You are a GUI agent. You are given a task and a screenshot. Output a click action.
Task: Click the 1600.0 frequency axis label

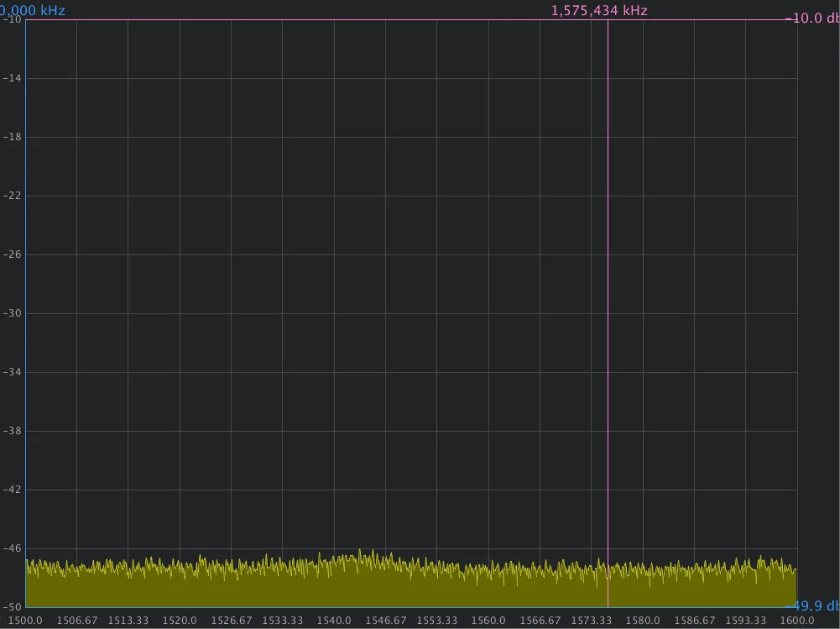coord(796,621)
